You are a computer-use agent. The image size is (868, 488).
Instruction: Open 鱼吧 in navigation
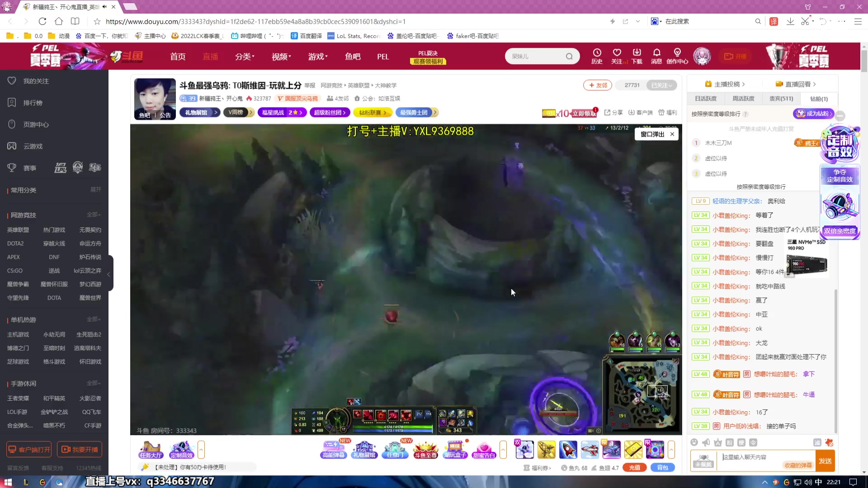(x=353, y=56)
